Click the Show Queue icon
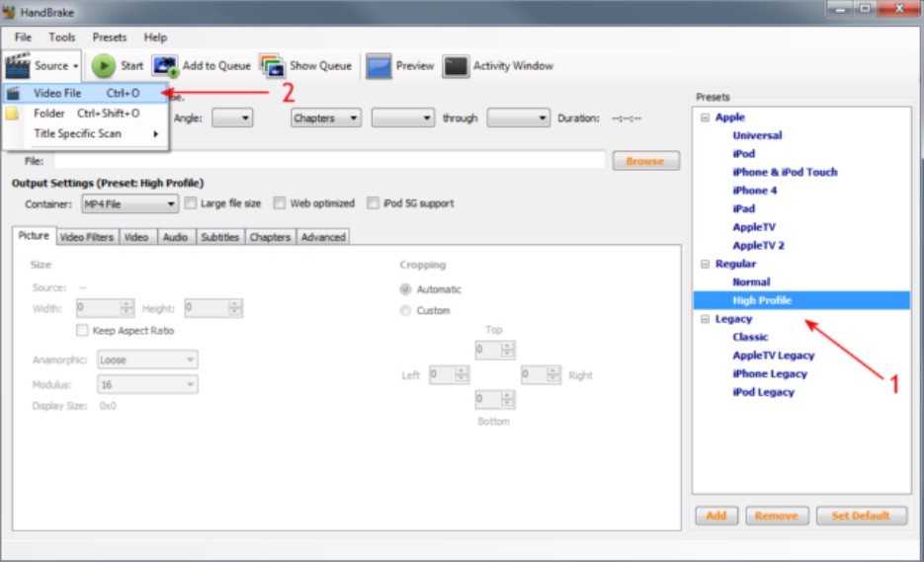The height and width of the screenshot is (562, 924). [272, 66]
